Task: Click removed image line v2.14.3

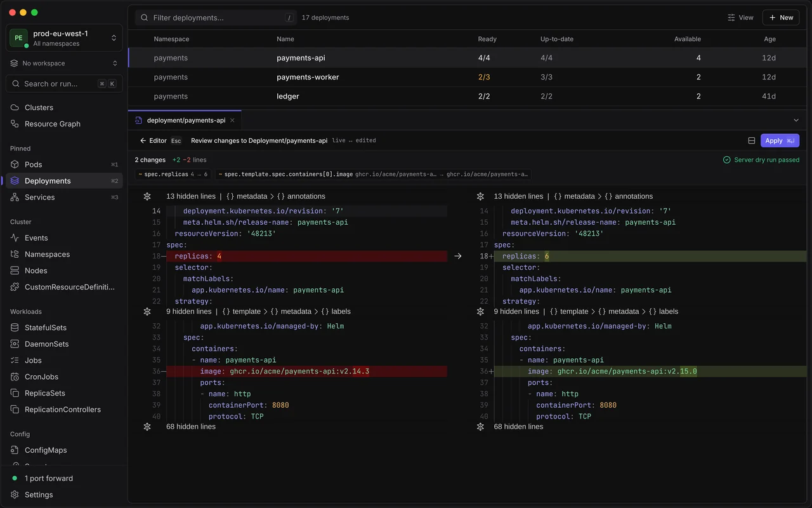Action: 306,371
